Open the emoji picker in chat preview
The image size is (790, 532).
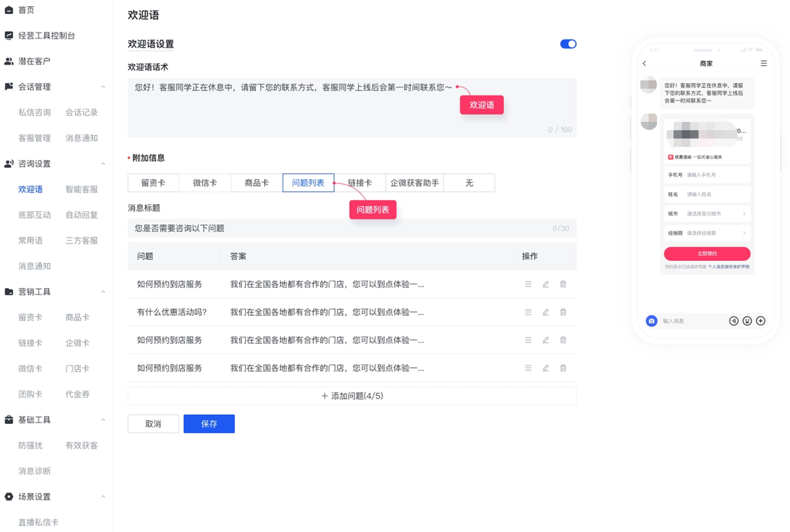[x=747, y=321]
